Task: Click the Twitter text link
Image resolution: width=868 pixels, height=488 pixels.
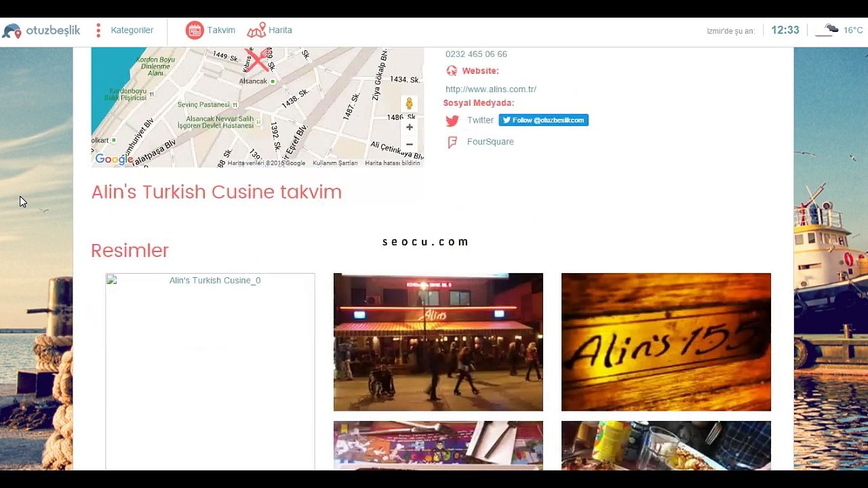Action: click(x=480, y=121)
